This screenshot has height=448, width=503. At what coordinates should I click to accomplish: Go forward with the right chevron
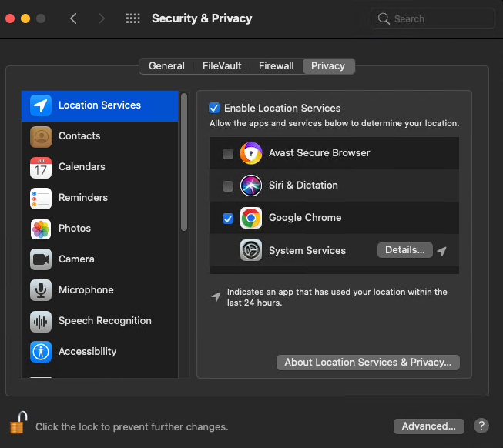point(102,18)
